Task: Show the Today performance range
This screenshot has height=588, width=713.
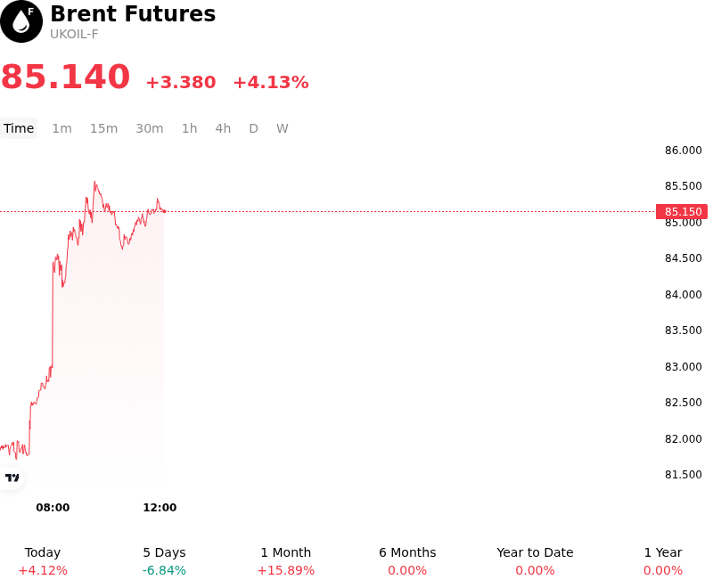Action: pyautogui.click(x=43, y=561)
